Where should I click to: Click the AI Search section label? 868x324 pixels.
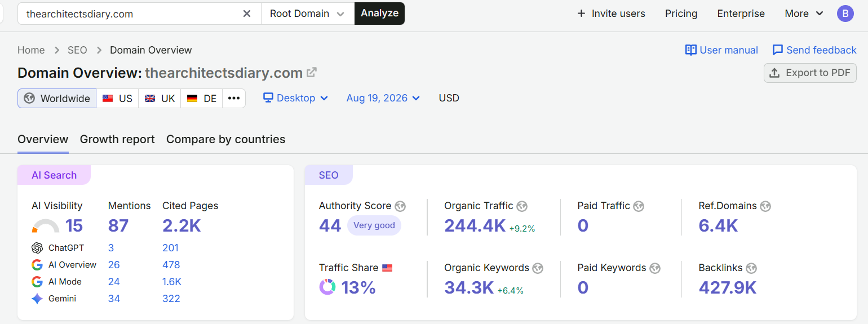tap(54, 175)
